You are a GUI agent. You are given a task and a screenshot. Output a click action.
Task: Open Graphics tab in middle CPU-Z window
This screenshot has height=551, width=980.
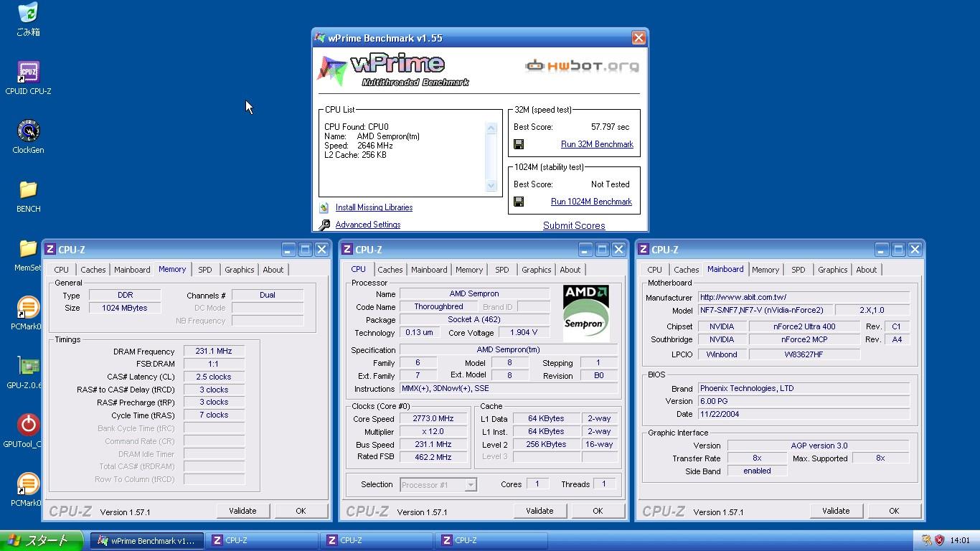(537, 270)
